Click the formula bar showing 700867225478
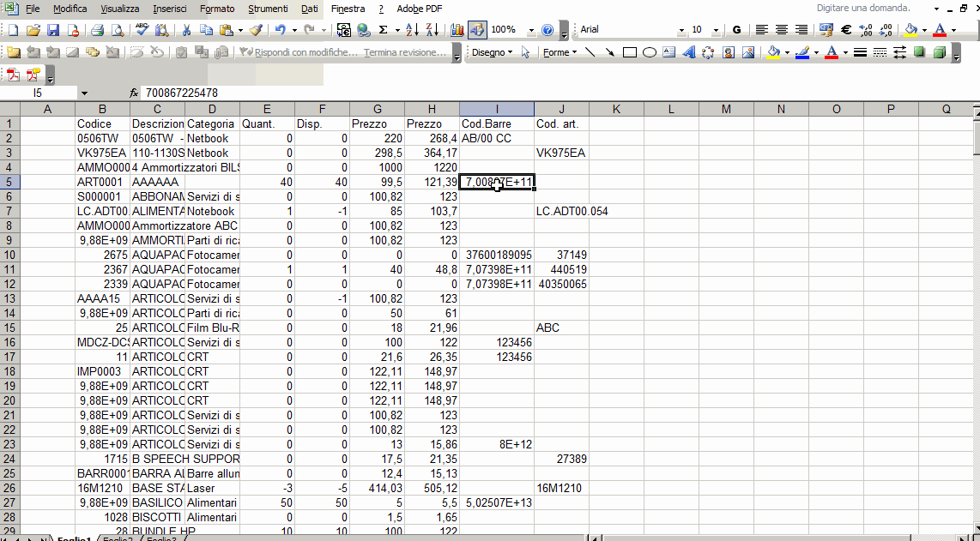This screenshot has width=980, height=541. point(560,93)
